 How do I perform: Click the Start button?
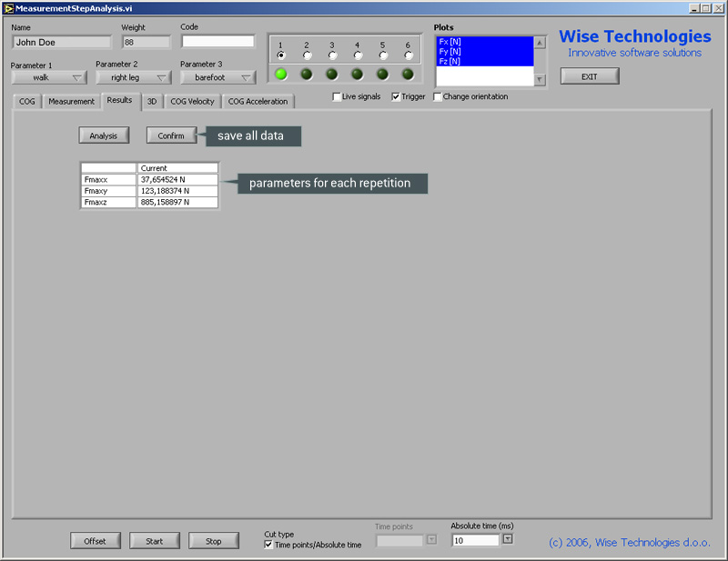click(154, 541)
